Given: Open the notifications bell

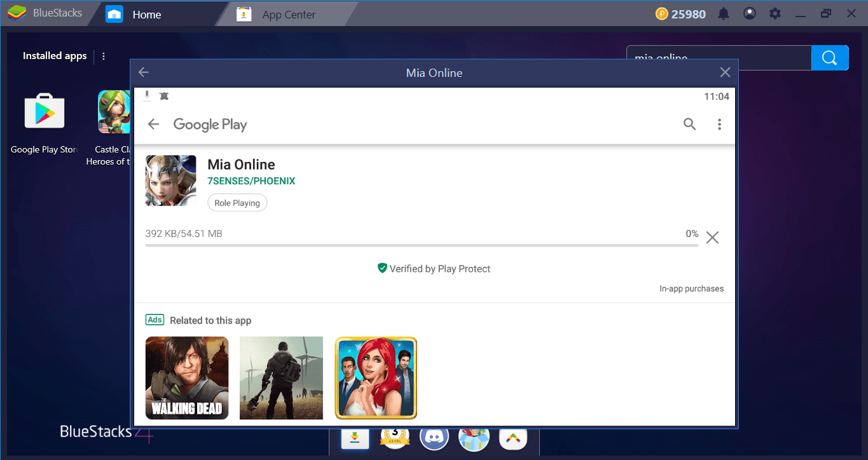Looking at the screenshot, I should (724, 13).
